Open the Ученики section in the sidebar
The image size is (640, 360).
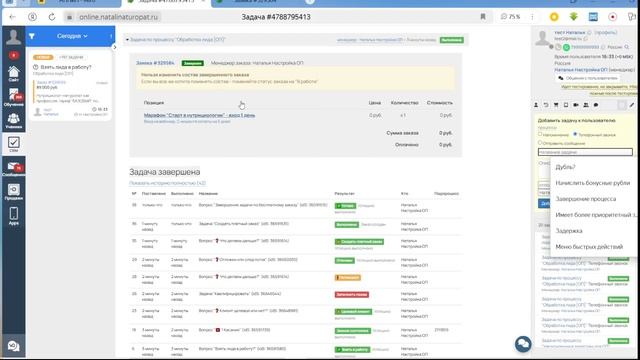pyautogui.click(x=13, y=121)
